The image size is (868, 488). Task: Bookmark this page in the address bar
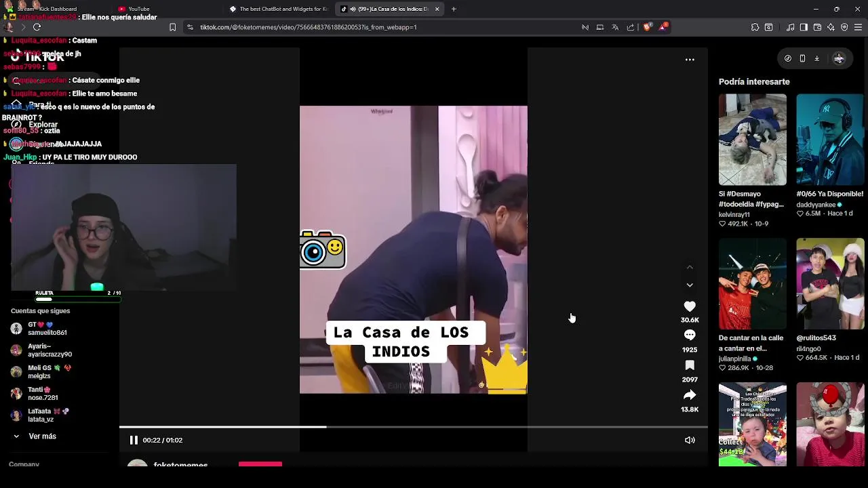coord(172,27)
